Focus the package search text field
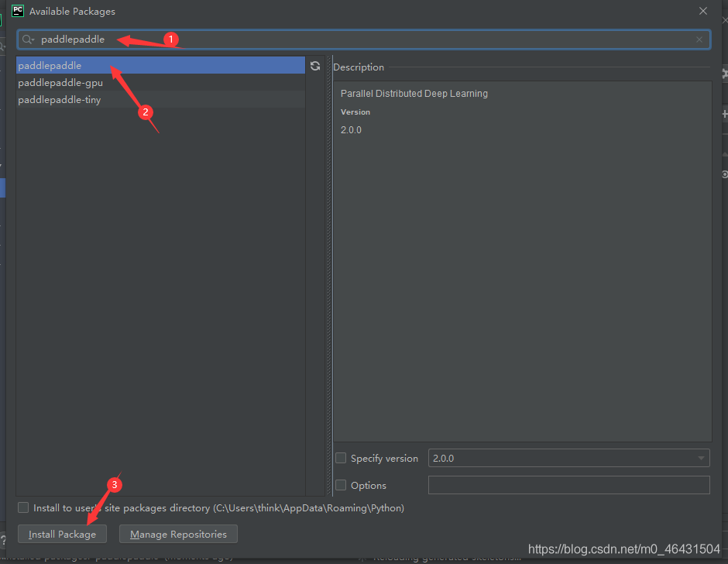Image resolution: width=728 pixels, height=564 pixels. 364,40
